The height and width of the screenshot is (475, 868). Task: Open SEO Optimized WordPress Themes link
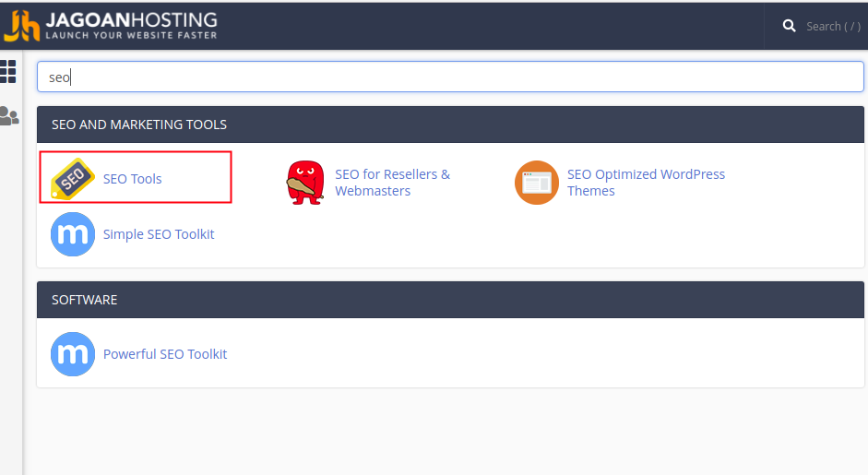pos(646,183)
